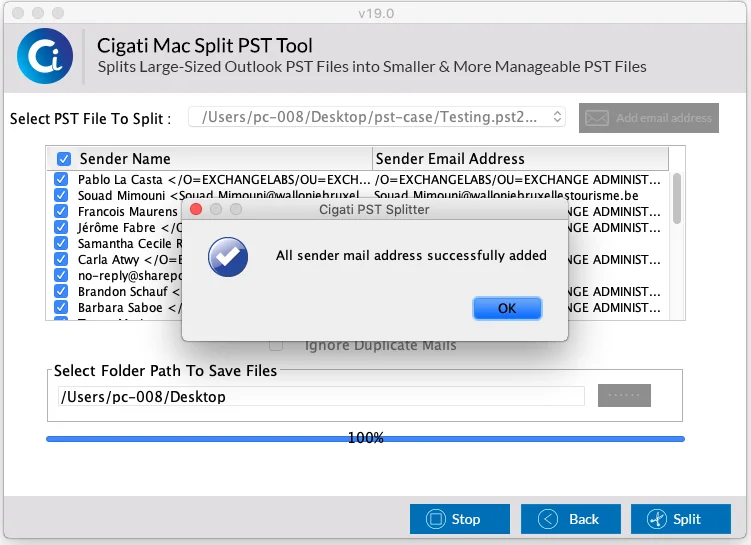Image resolution: width=751 pixels, height=545 pixels.
Task: Click Select PST File To Split label
Action: click(91, 118)
